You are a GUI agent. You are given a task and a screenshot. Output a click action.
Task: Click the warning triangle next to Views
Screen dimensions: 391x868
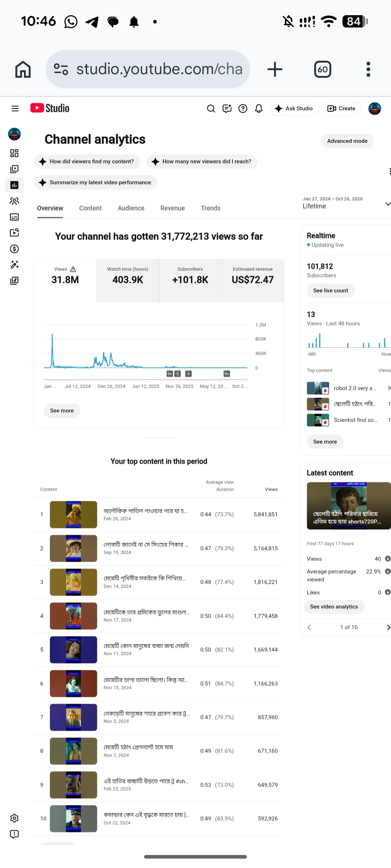coord(73,269)
